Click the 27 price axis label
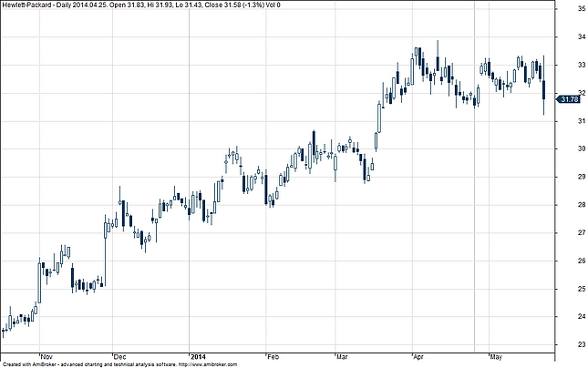 (582, 233)
